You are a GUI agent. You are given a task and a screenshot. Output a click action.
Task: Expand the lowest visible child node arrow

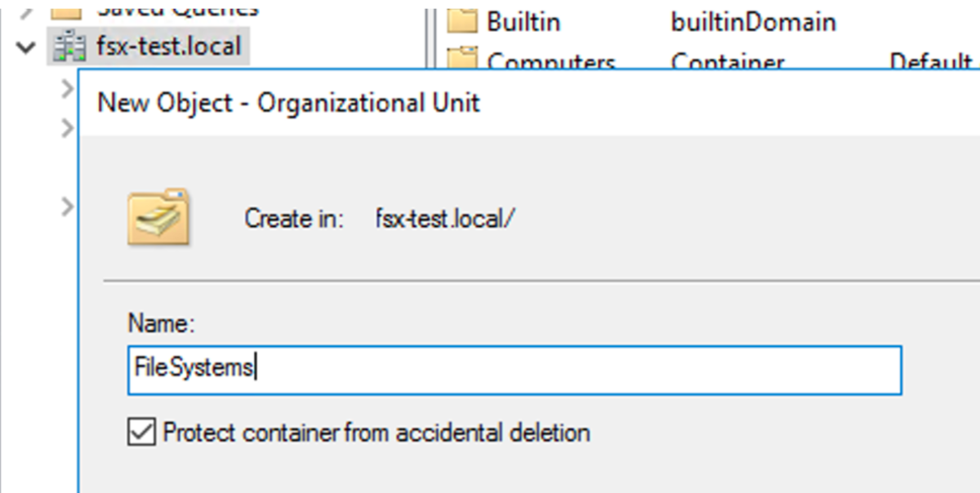[x=68, y=207]
